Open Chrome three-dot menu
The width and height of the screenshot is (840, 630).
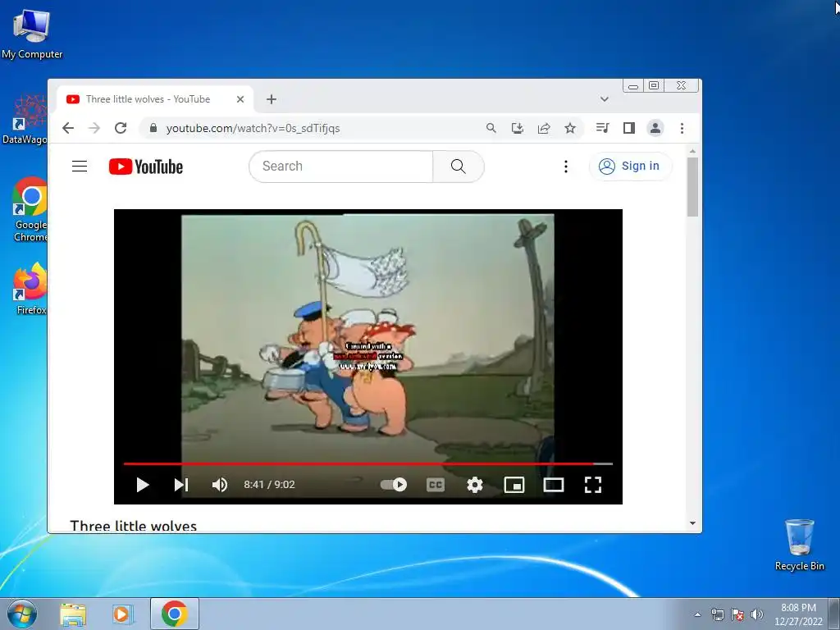click(682, 128)
